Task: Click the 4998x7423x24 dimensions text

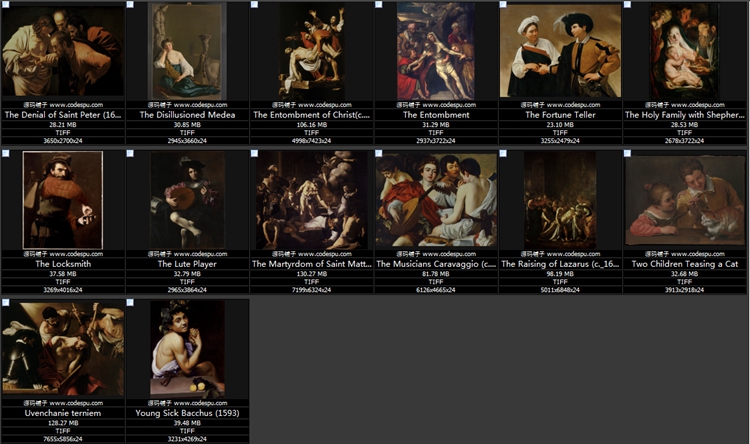Action: tap(311, 141)
